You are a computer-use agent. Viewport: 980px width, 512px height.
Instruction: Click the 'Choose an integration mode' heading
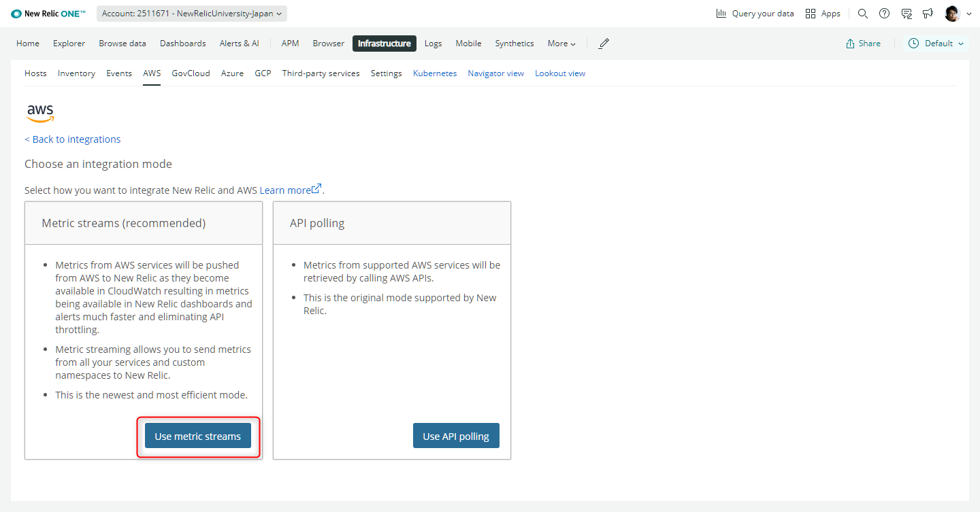coord(98,164)
